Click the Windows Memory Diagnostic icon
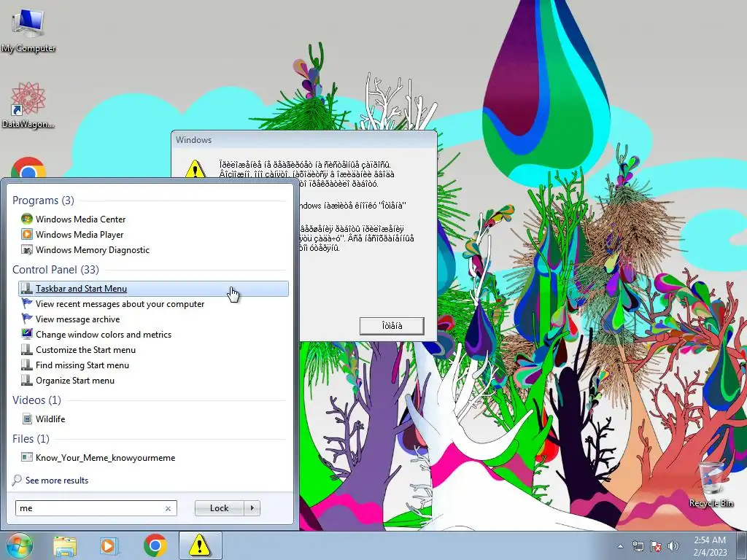 coord(27,249)
